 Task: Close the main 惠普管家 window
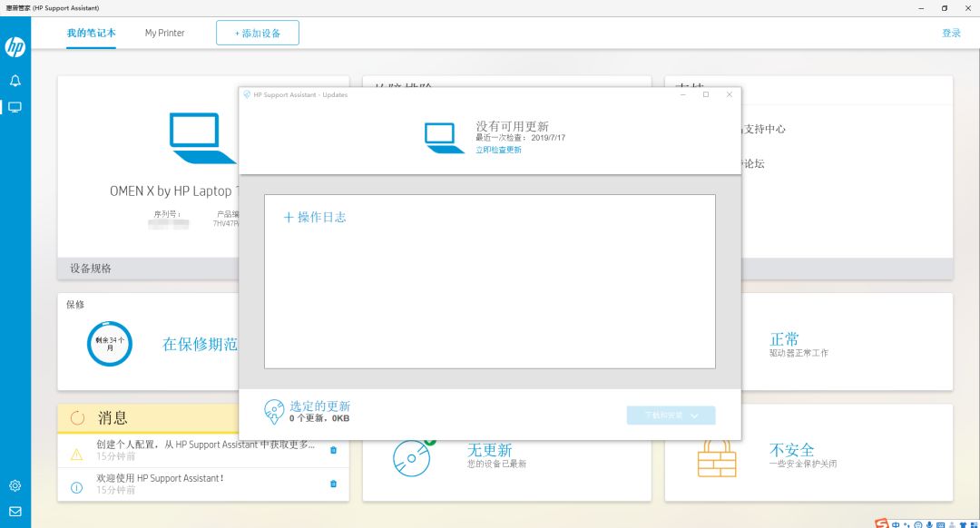967,8
